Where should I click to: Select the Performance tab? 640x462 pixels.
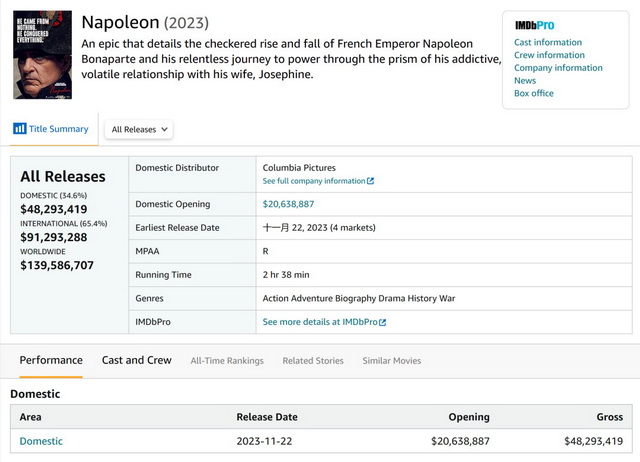(51, 360)
